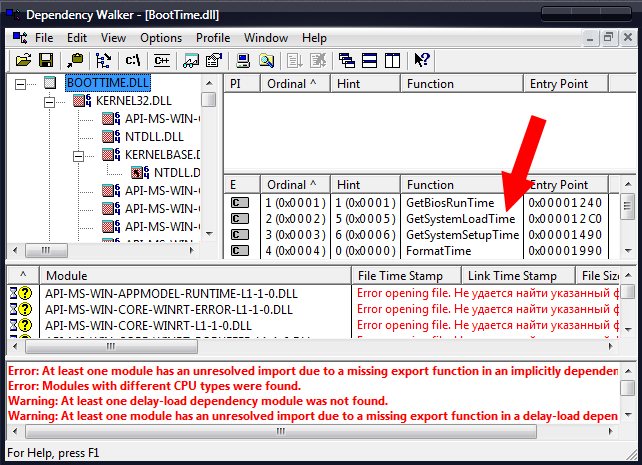
Task: Click the Tile Horizontally windows icon
Action: coord(369,61)
